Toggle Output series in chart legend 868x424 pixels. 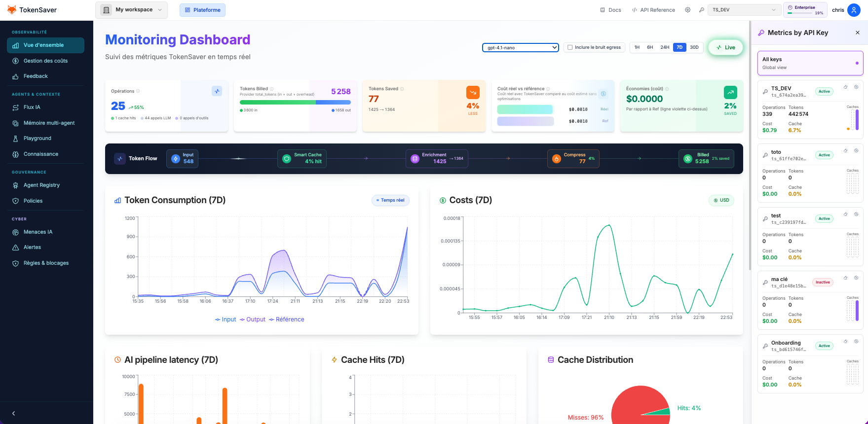[253, 319]
